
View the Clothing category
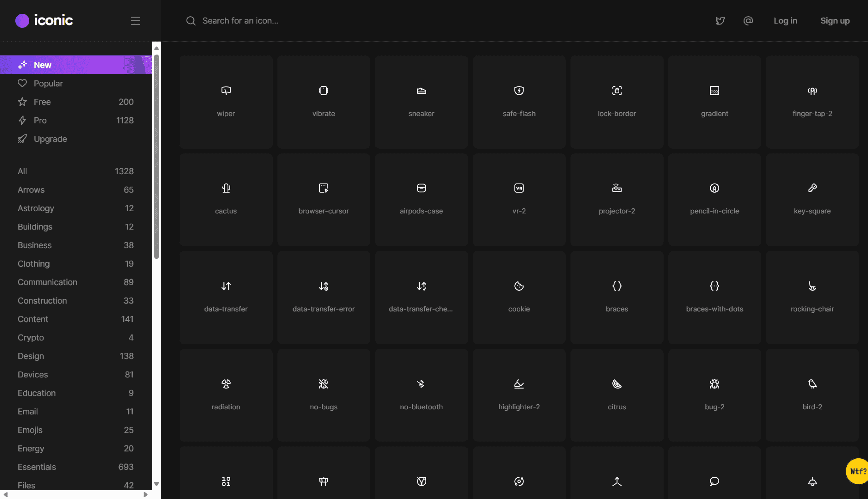coord(76,263)
